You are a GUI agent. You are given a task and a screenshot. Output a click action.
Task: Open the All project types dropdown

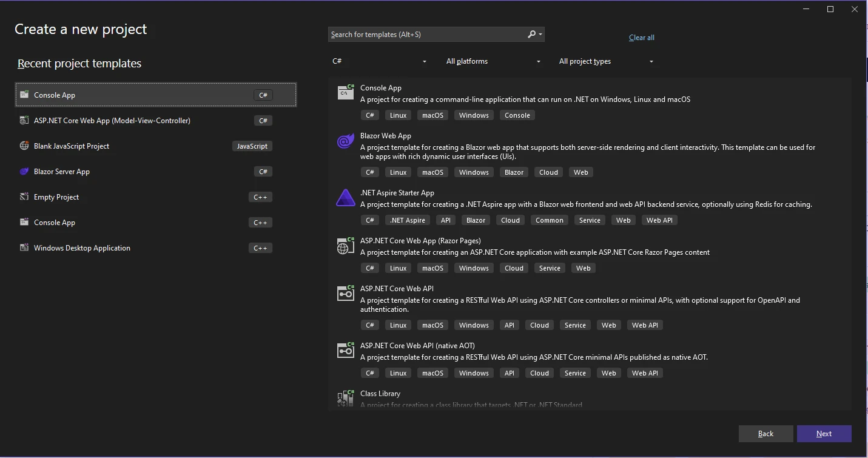606,61
